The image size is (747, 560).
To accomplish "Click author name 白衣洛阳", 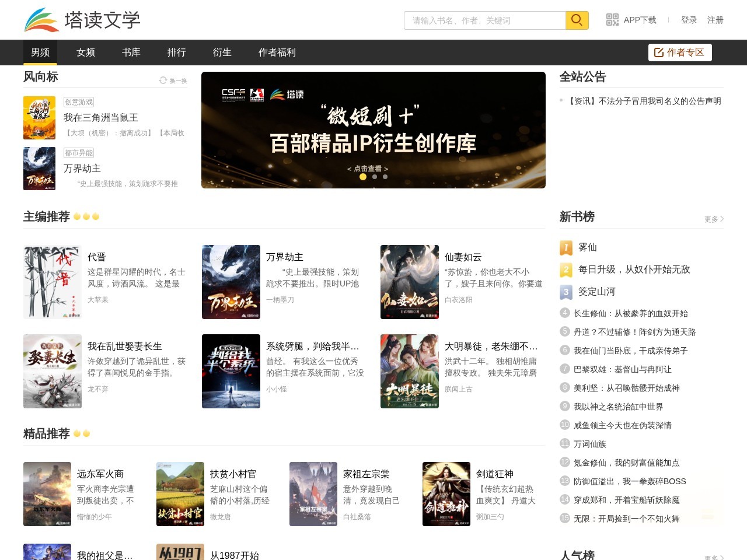I will click(x=459, y=300).
